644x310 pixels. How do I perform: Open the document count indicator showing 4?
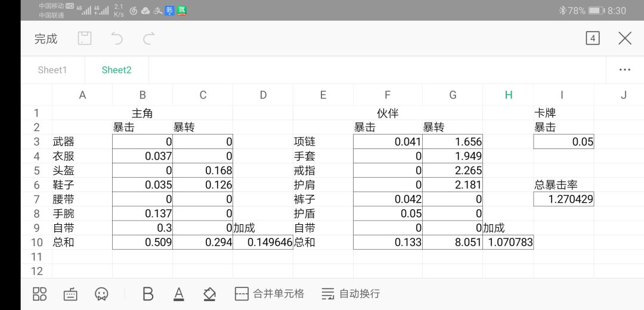point(592,39)
